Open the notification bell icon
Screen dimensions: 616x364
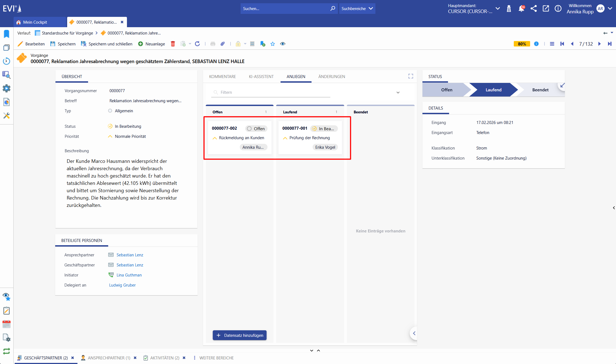(521, 8)
